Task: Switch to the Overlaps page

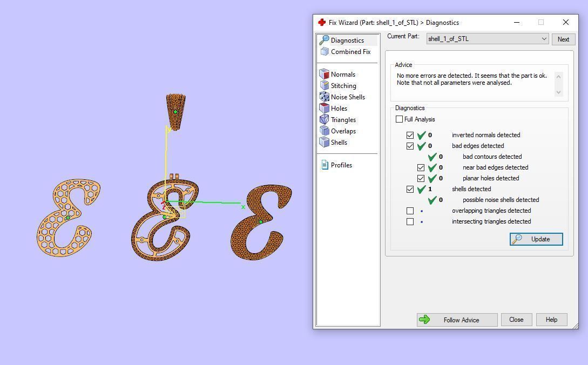Action: point(343,131)
